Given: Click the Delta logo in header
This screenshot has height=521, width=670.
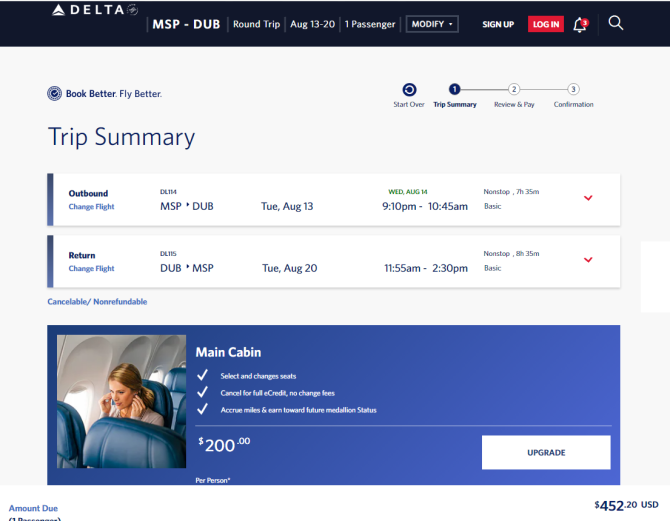Looking at the screenshot, I should click(94, 10).
